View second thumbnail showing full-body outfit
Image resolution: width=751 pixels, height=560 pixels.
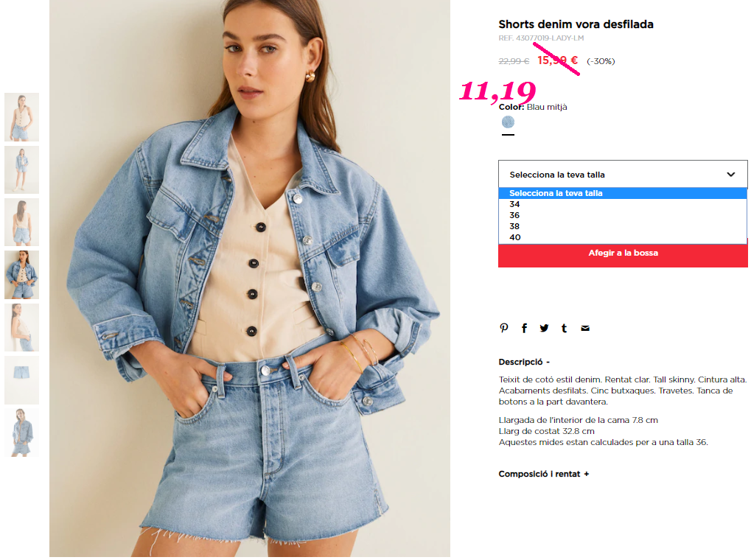[21, 170]
